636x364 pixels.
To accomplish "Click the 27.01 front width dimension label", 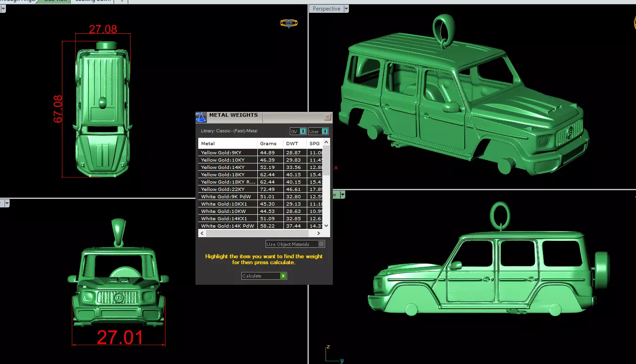I will (x=120, y=337).
